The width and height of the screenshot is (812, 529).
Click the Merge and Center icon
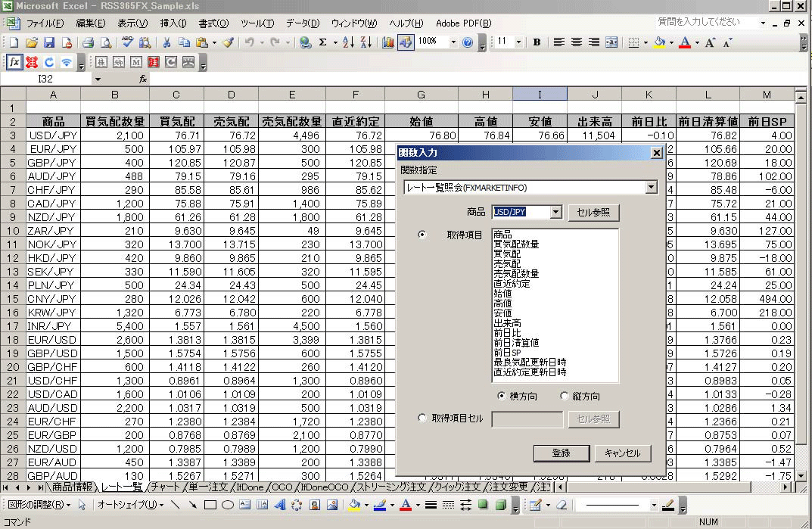611,42
